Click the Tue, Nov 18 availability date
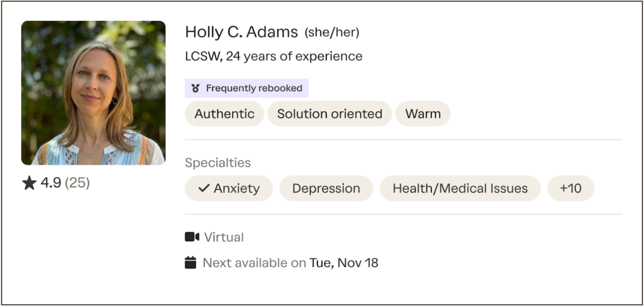The width and height of the screenshot is (644, 306). 343,263
